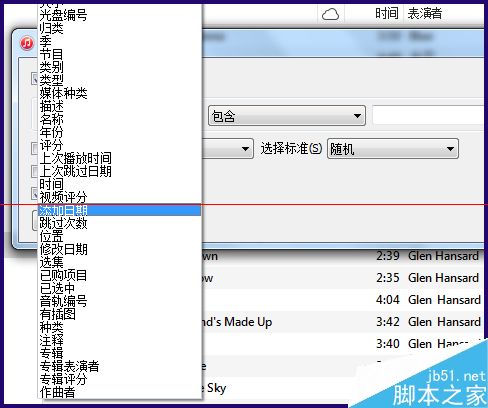Viewport: 488px width, 408px height.
Task: Choose 选集 option
Action: 120,262
